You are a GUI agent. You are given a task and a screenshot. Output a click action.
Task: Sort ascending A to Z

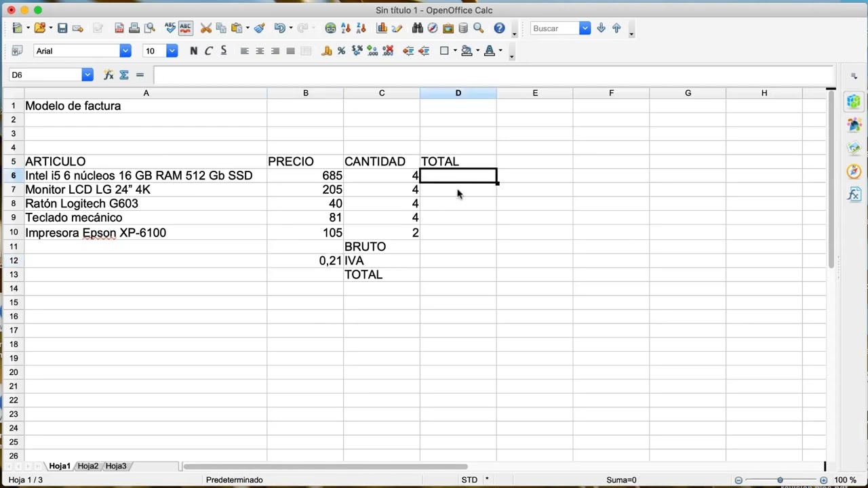coord(346,28)
